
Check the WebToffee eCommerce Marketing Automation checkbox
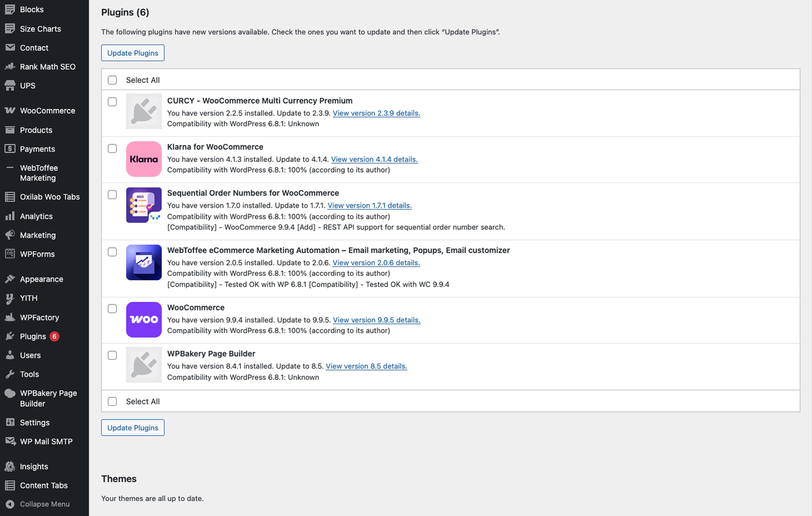(112, 252)
